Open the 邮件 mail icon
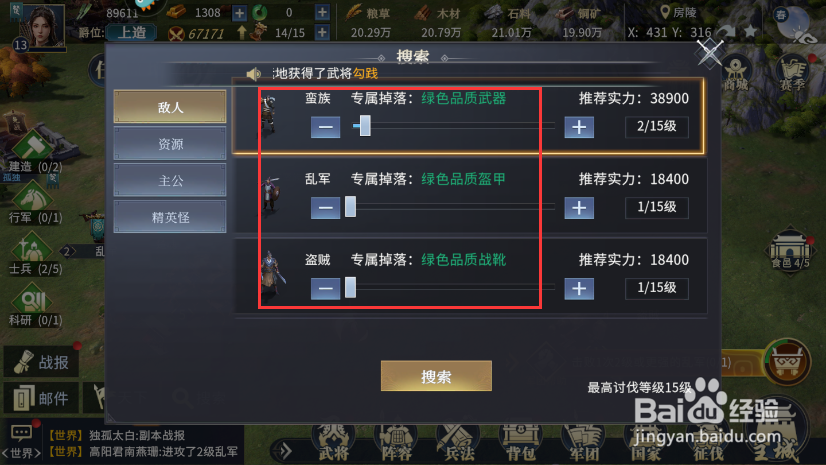Viewport: 826px width, 465px height. tap(42, 398)
